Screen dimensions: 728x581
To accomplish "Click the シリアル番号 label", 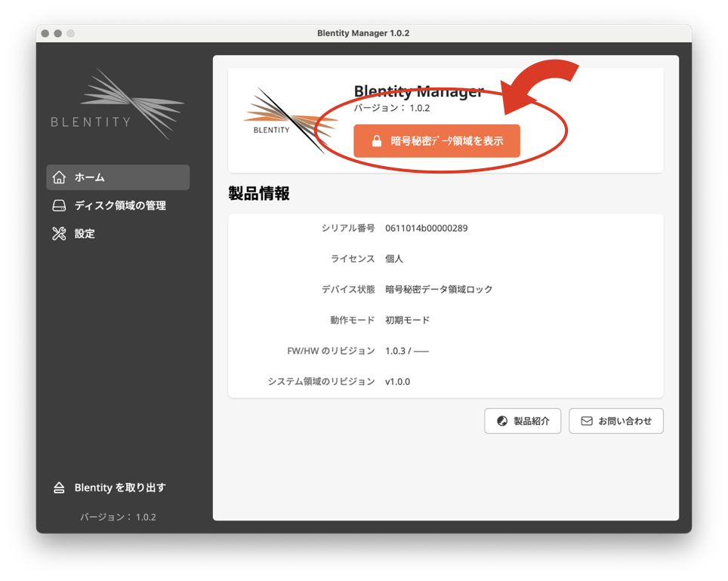I will [348, 229].
